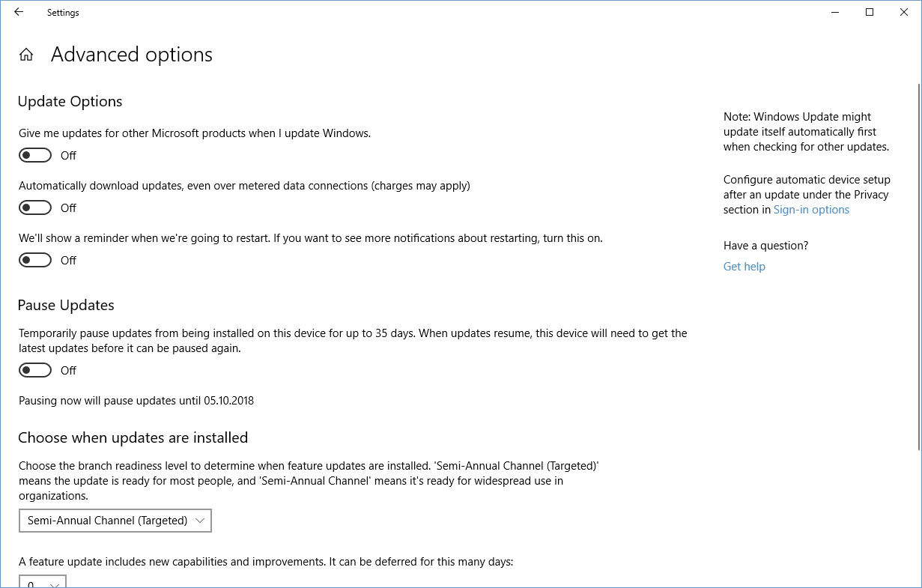Click the Get help link
The width and height of the screenshot is (922, 588).
click(x=744, y=267)
